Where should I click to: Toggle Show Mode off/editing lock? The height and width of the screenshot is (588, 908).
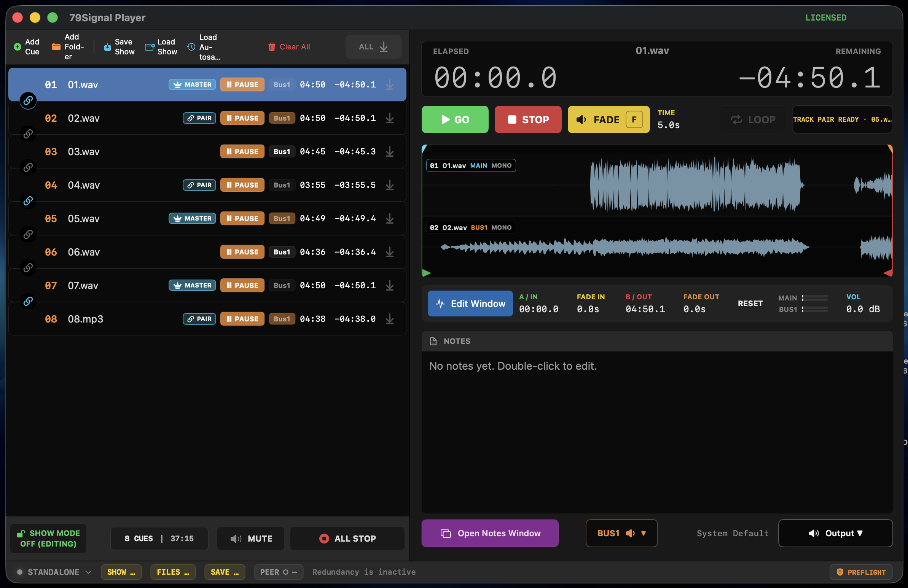[48, 539]
